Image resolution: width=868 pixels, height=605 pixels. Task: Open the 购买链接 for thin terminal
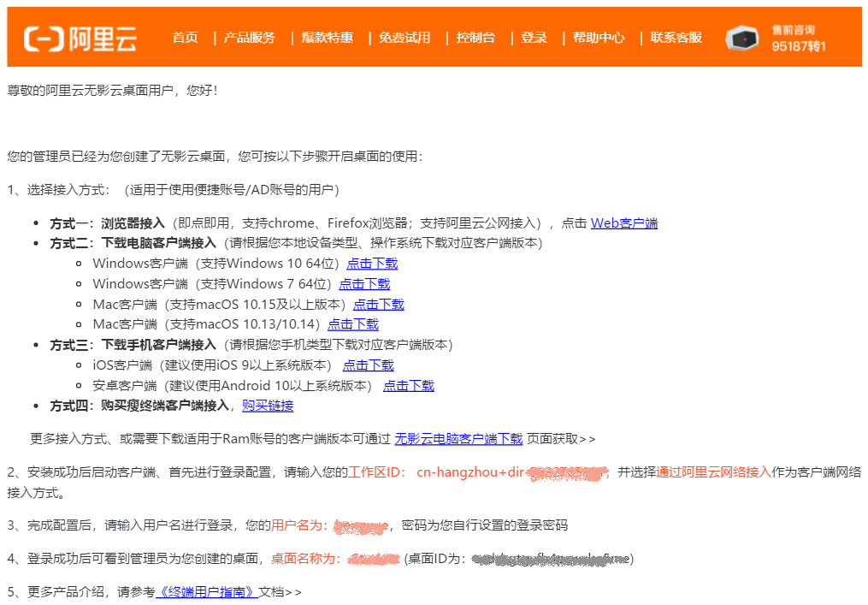pyautogui.click(x=268, y=406)
